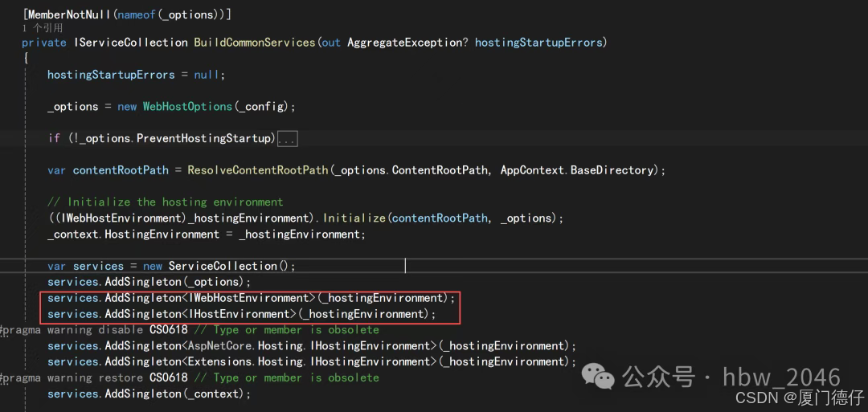Click the _config argument

click(x=261, y=107)
